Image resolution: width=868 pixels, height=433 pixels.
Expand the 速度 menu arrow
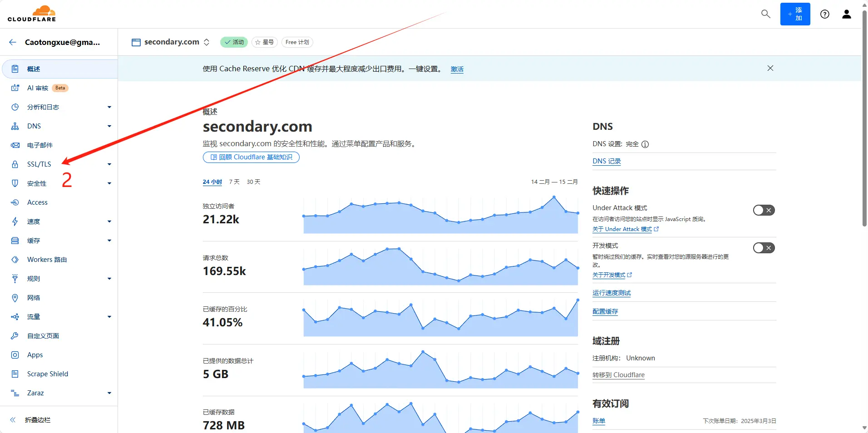point(109,221)
